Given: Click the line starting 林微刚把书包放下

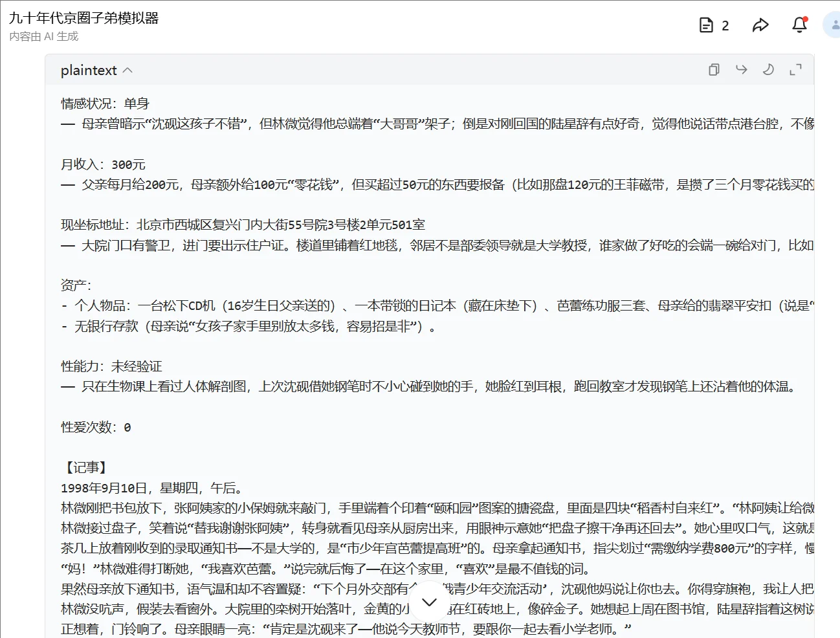Looking at the screenshot, I should tap(437, 508).
